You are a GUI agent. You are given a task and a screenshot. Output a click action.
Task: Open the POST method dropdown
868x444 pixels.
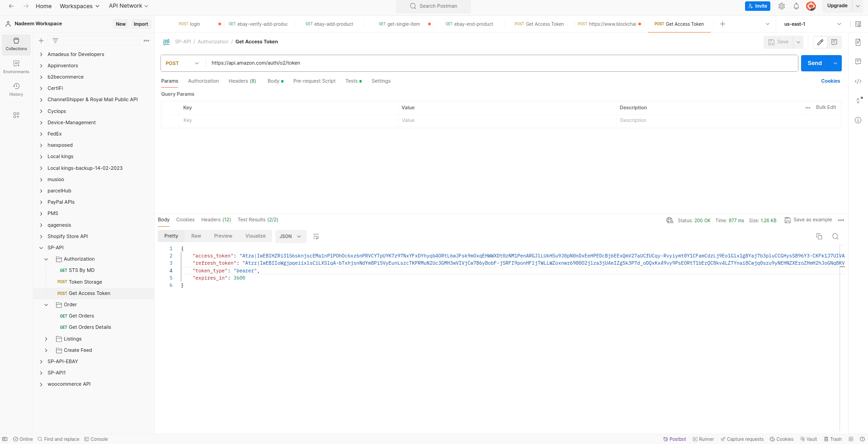click(x=182, y=63)
